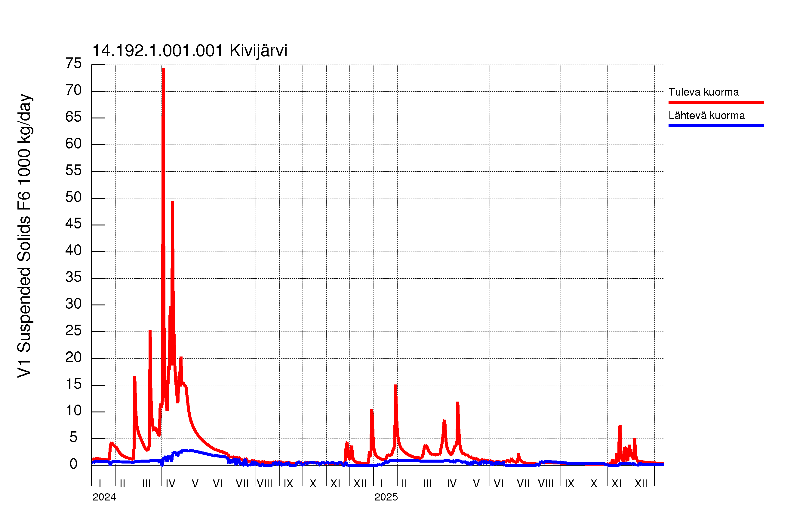
Task: Click the y-axis value 0
Action: coord(73,464)
